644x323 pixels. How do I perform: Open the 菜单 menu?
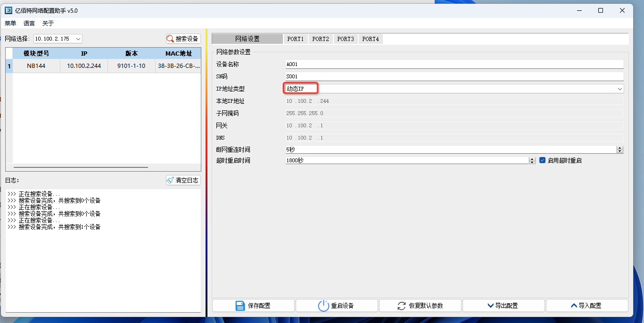tap(10, 23)
